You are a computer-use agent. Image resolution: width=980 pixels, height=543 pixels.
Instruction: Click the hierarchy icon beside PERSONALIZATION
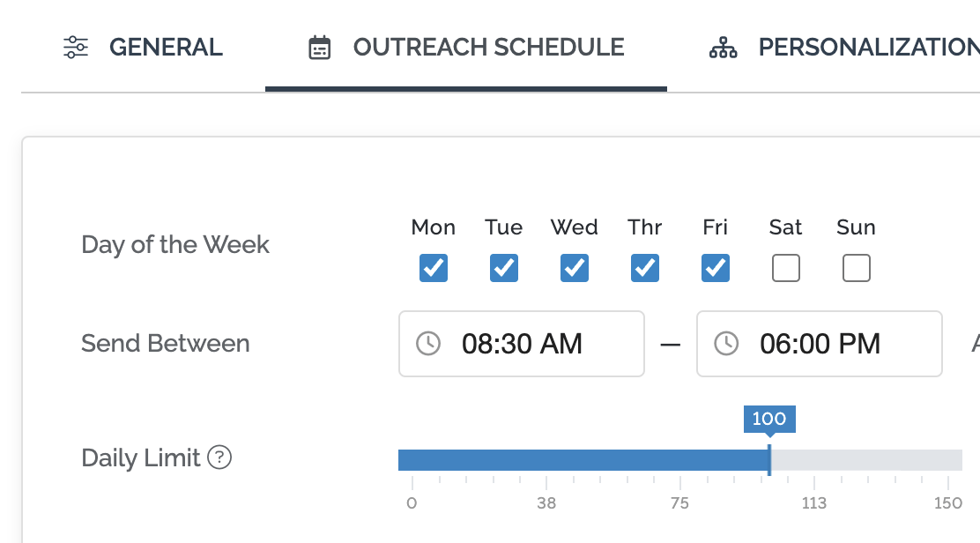[x=723, y=48]
